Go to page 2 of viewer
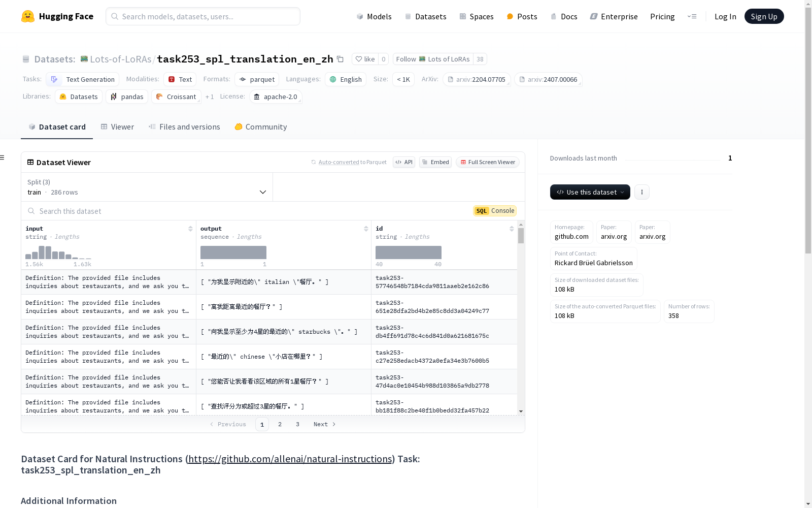 [280, 424]
